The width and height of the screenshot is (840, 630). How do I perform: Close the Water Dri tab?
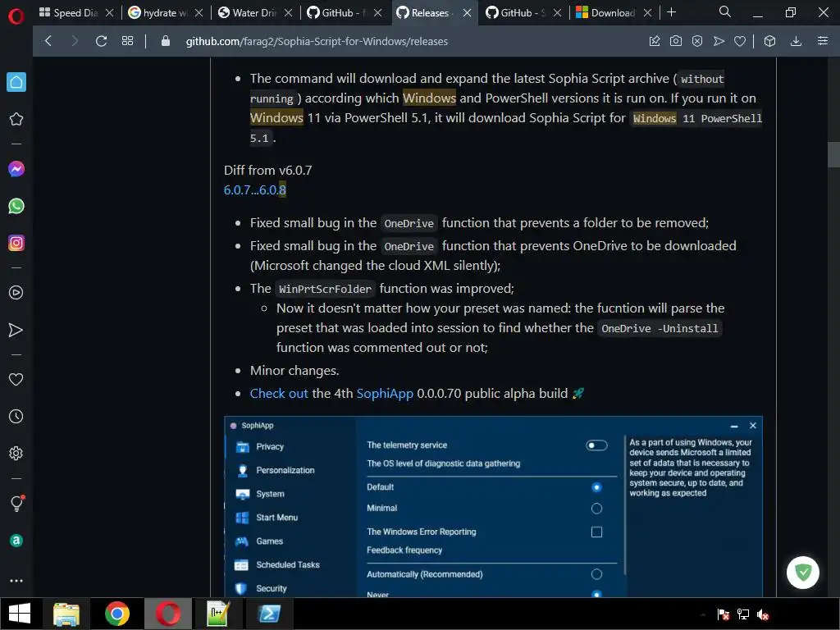coord(288,13)
